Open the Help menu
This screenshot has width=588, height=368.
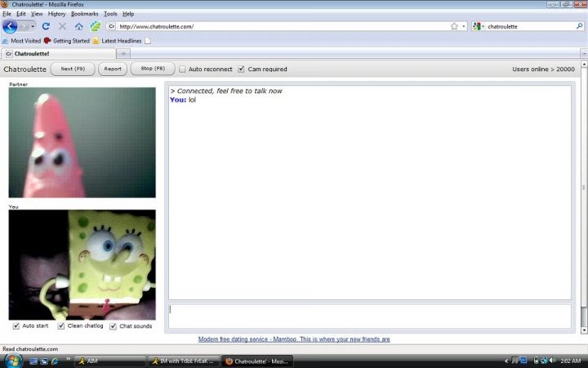tap(128, 14)
